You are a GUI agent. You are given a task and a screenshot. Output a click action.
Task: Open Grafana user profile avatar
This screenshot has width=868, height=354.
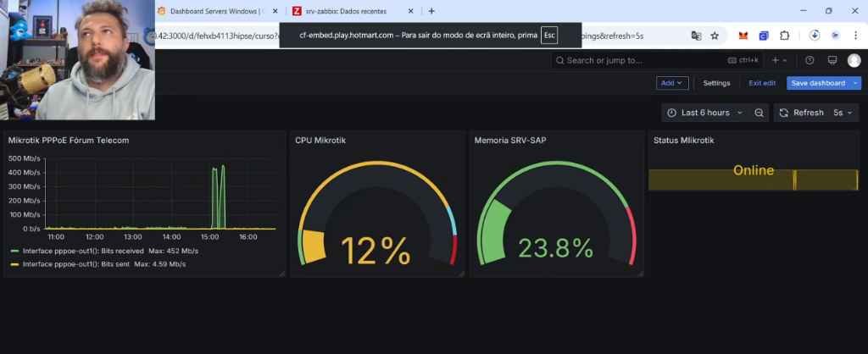coord(854,60)
